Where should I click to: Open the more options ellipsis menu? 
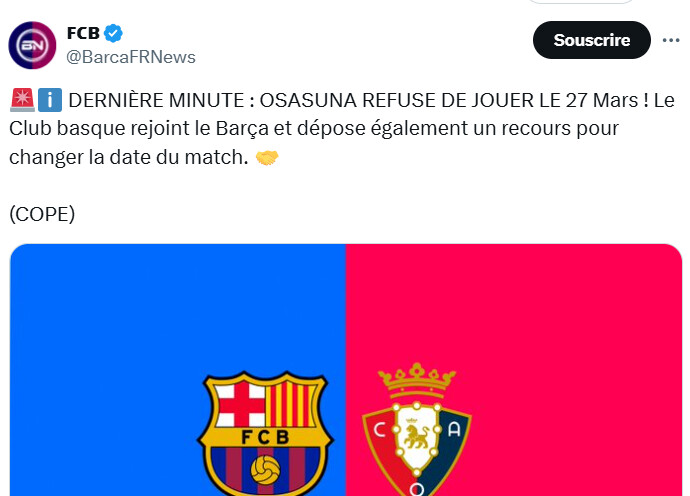(x=671, y=41)
